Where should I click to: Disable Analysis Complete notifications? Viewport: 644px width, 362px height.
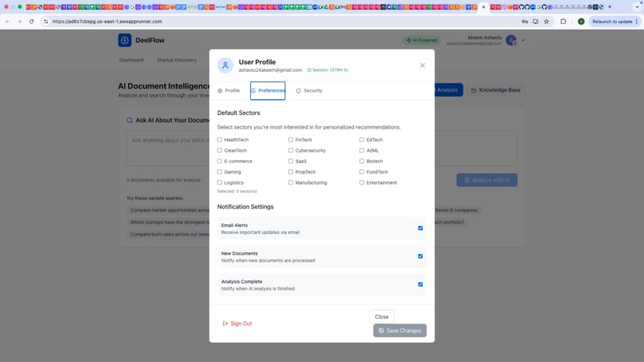click(420, 284)
